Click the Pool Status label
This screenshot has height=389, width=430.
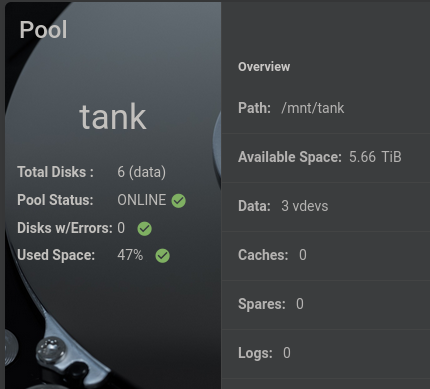tap(55, 200)
